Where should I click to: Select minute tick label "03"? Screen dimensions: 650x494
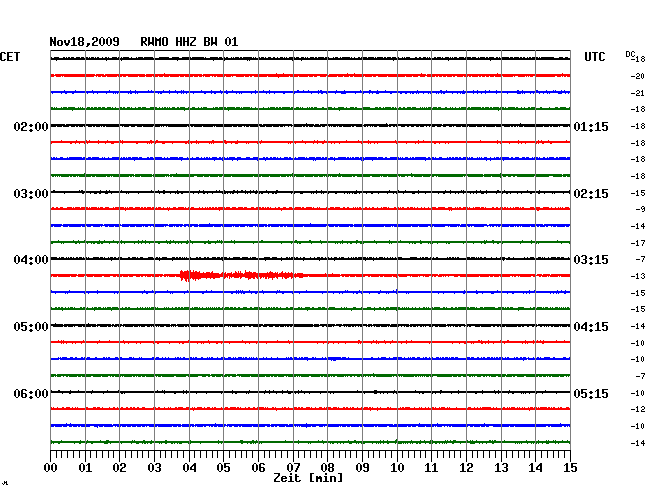[x=154, y=467]
